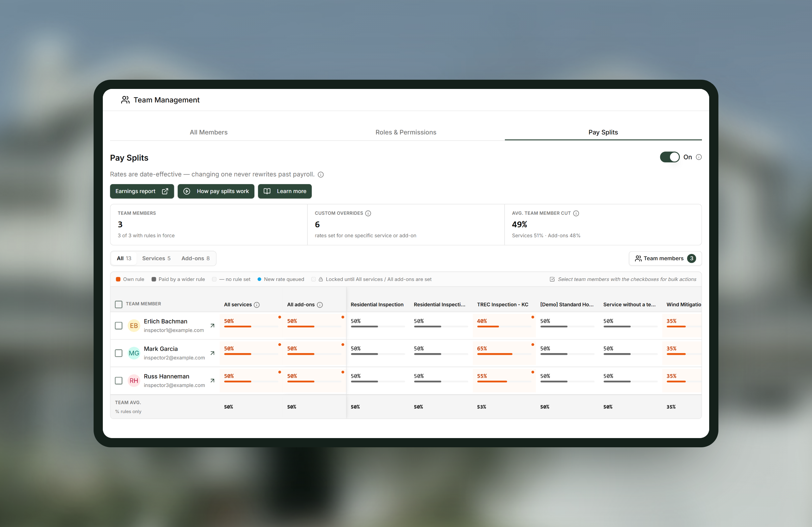Click Erlich Bachman's Residential Inspection 50% cell

[378, 325]
